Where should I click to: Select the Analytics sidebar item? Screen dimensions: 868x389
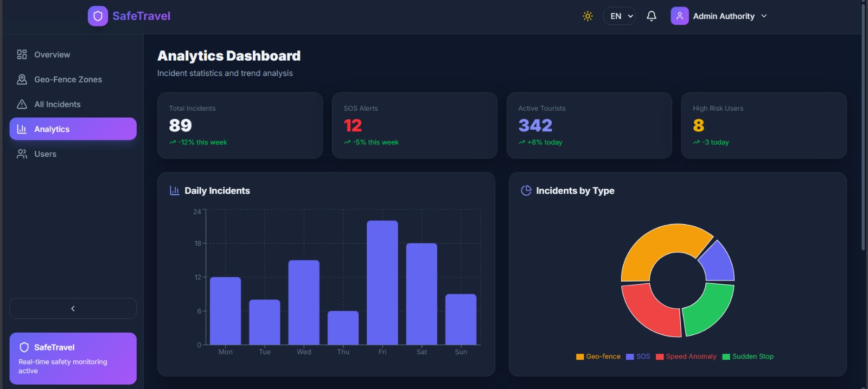click(x=73, y=129)
